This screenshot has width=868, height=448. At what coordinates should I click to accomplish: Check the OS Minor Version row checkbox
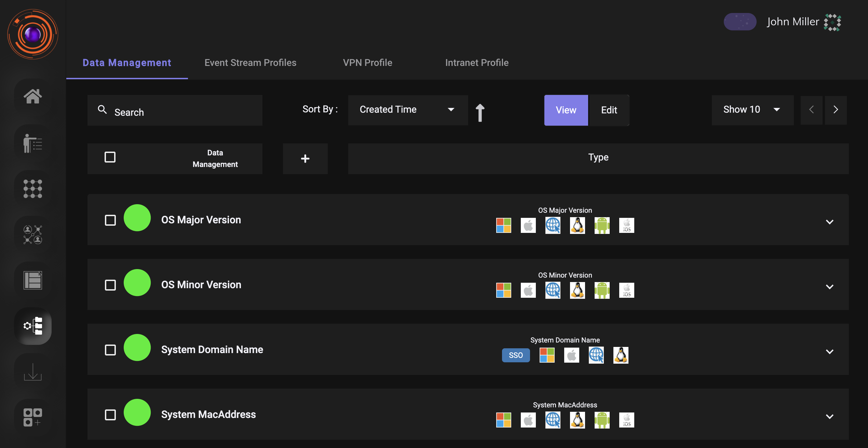tap(110, 285)
